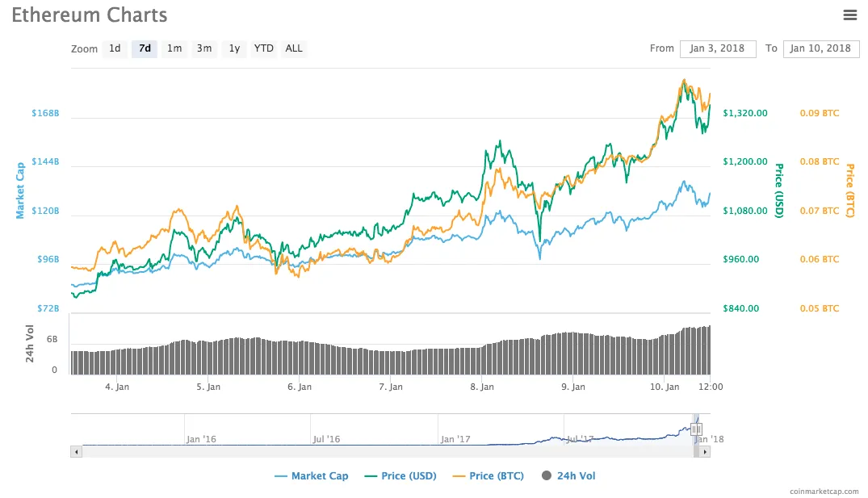The height and width of the screenshot is (498, 868).
Task: Click the Jul '16 navigator label
Action: [x=326, y=439]
